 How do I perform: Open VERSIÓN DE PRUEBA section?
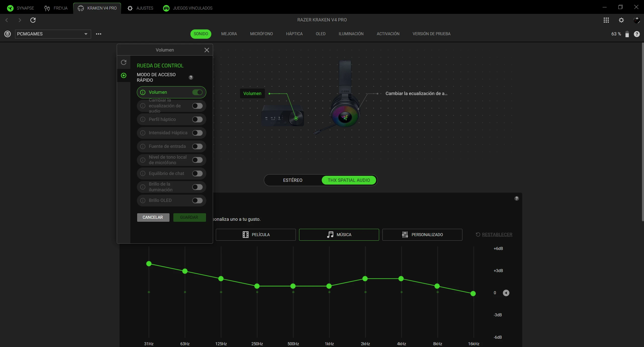[432, 34]
